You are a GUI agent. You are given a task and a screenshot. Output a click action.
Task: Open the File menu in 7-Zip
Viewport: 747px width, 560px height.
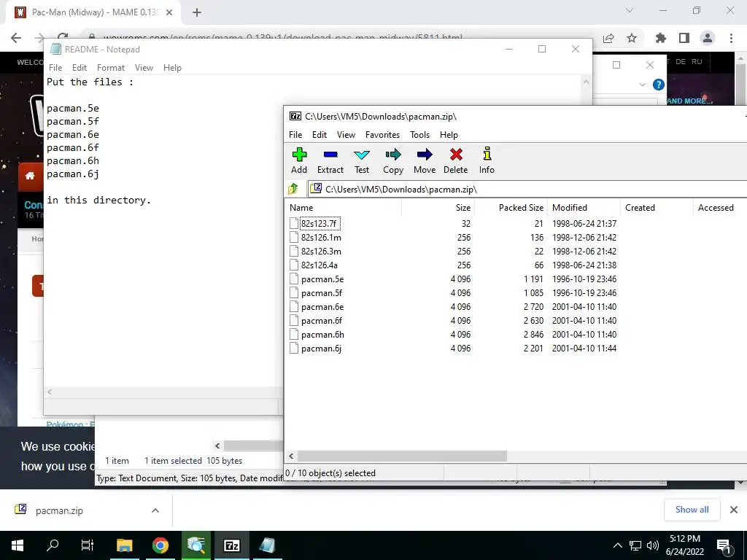tap(295, 135)
